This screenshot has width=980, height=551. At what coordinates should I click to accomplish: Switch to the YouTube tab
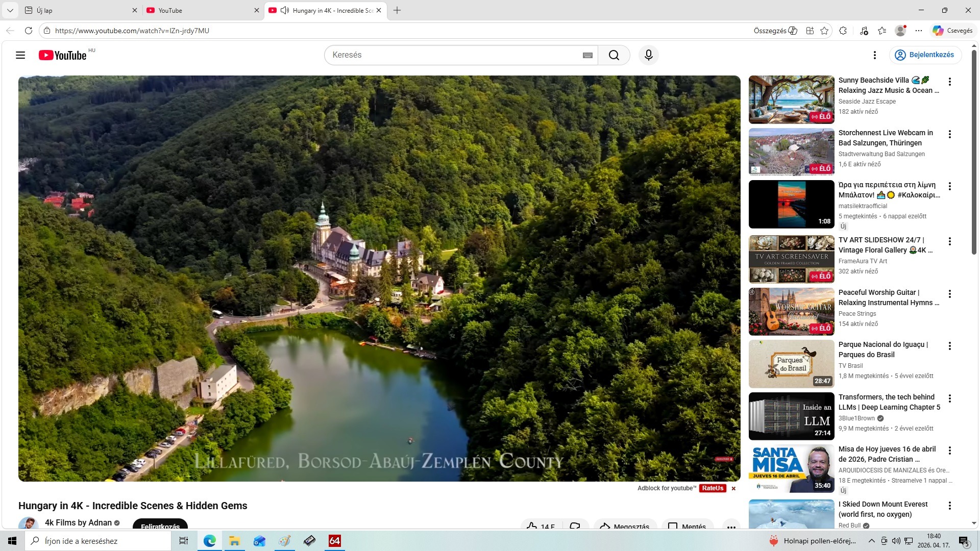[x=199, y=10]
